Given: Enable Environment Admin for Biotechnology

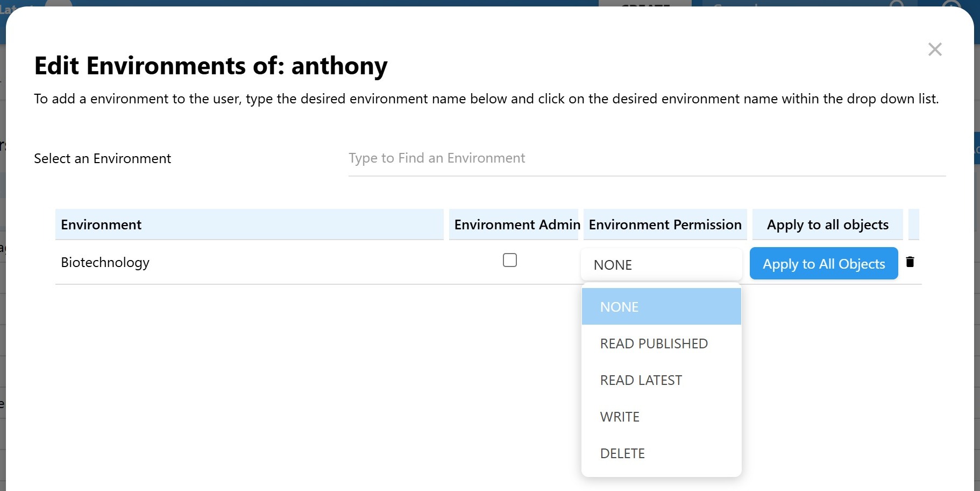Looking at the screenshot, I should pos(509,261).
